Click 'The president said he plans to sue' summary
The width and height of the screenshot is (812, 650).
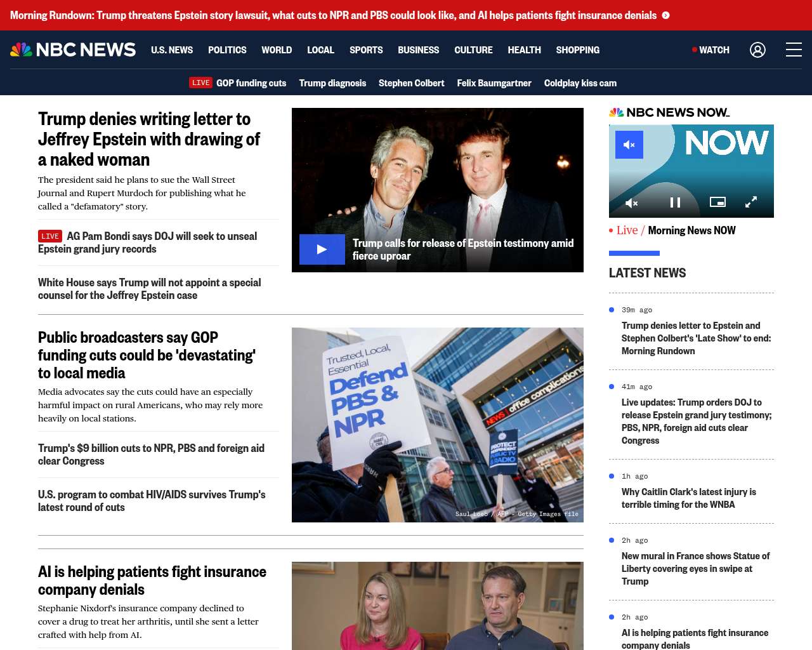click(141, 193)
